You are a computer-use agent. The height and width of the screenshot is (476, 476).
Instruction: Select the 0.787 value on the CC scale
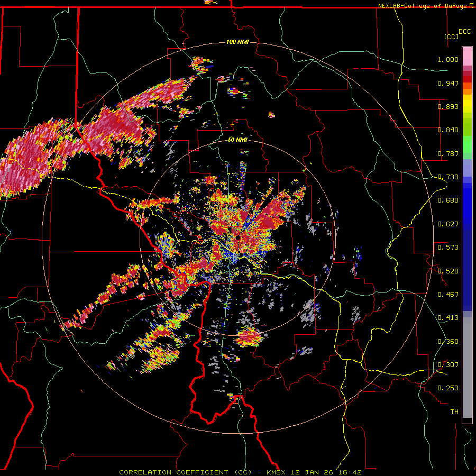point(448,153)
